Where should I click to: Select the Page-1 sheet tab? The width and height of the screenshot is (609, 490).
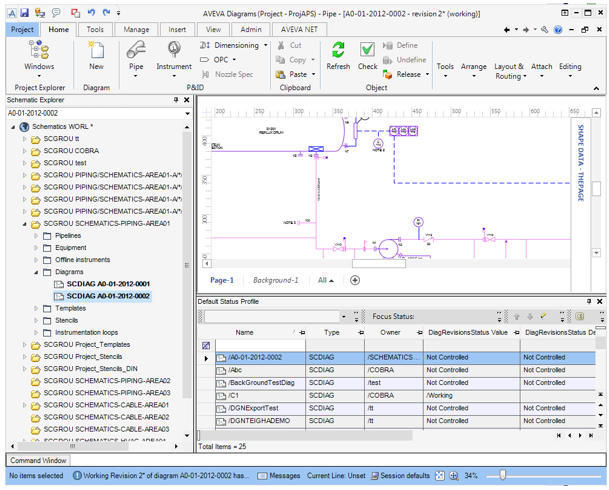222,280
